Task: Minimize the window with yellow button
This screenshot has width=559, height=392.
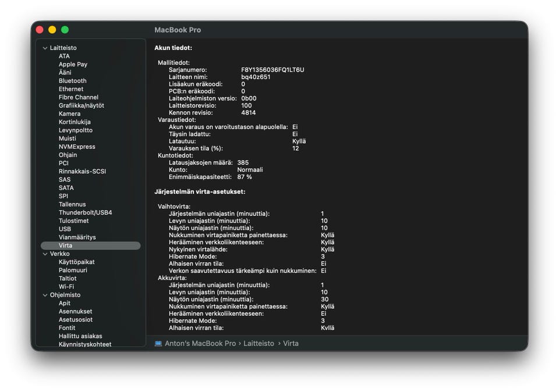Action: point(52,30)
